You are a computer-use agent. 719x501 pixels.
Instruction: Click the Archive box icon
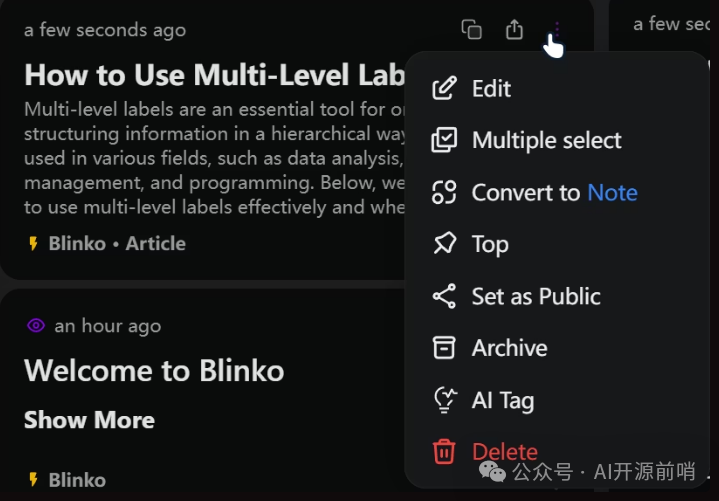click(x=443, y=348)
